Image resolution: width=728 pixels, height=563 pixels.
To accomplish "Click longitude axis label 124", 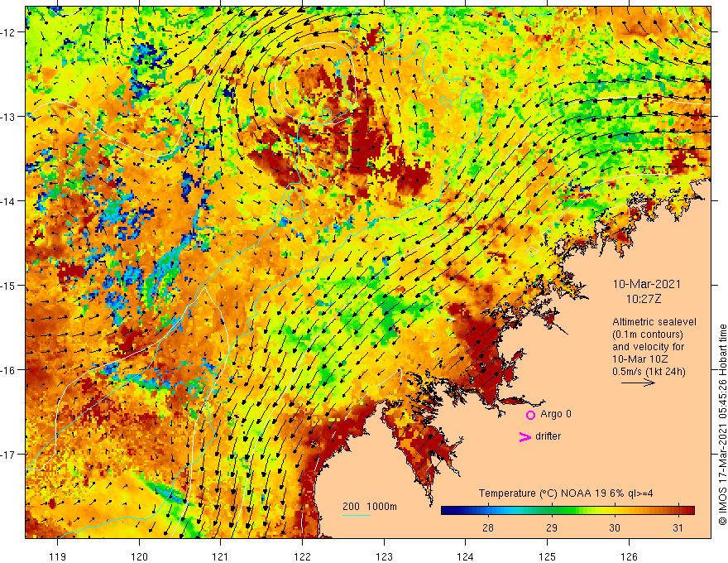I will 466,556.
